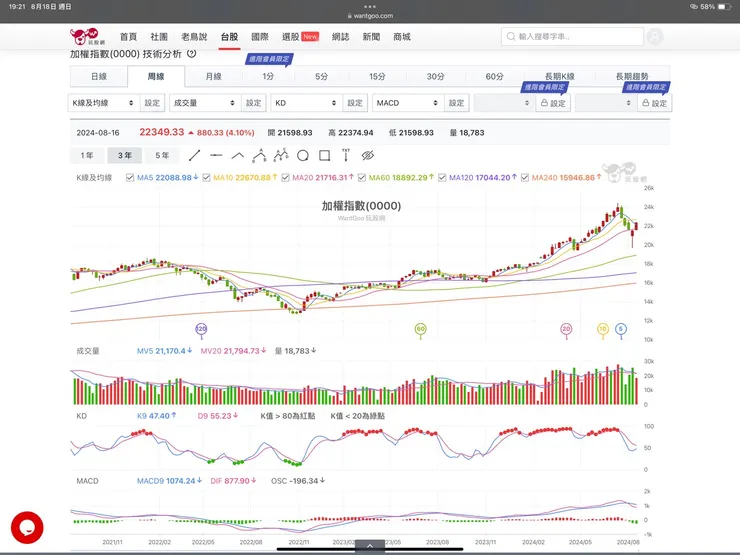Click the WantGoo site logo

(87, 36)
